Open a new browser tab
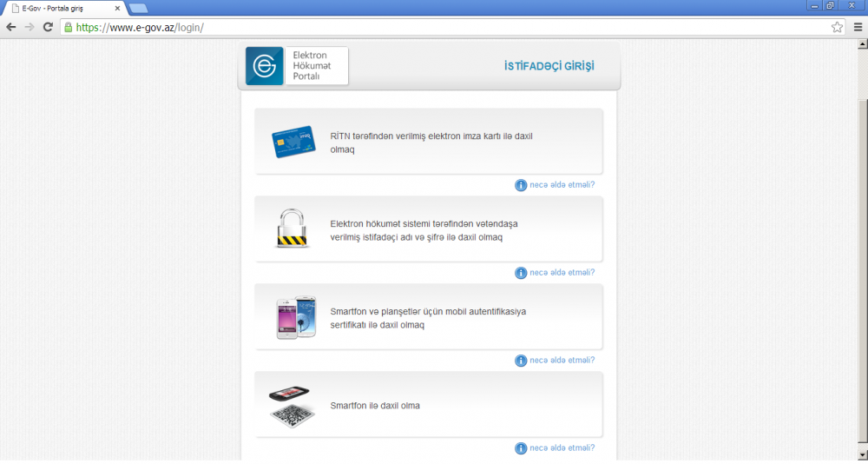Viewport: 868px width, 464px height. [138, 9]
